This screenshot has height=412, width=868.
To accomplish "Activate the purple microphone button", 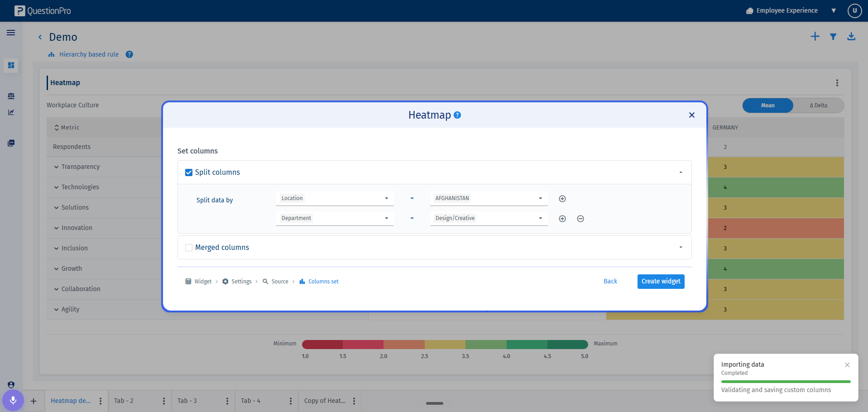I will [x=13, y=400].
